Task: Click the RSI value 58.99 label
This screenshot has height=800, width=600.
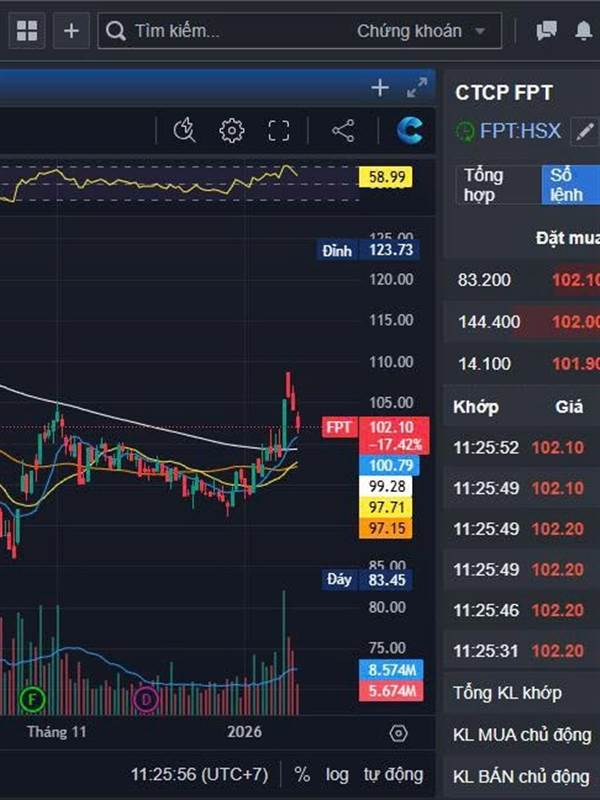Action: click(x=386, y=177)
